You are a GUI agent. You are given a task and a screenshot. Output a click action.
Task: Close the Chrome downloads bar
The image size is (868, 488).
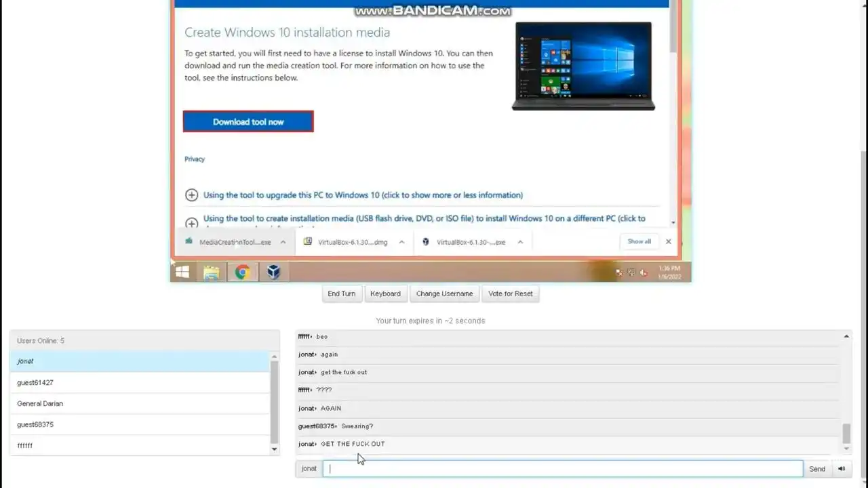pyautogui.click(x=668, y=241)
